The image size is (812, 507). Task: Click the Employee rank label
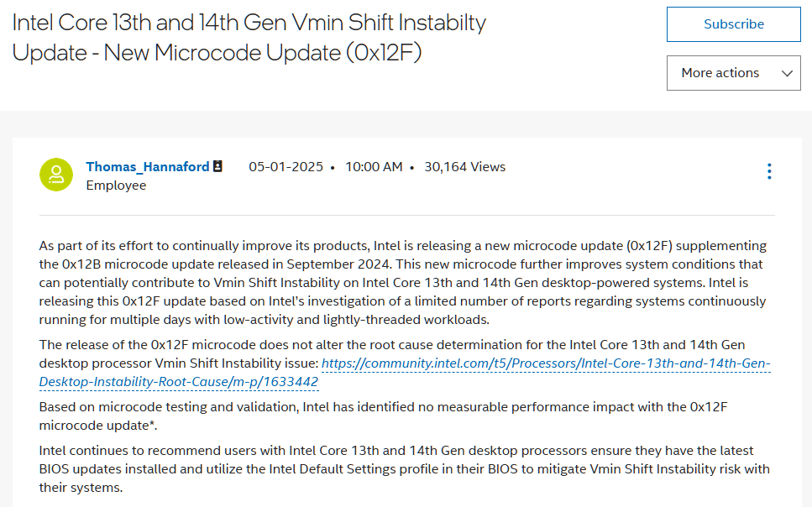[116, 186]
